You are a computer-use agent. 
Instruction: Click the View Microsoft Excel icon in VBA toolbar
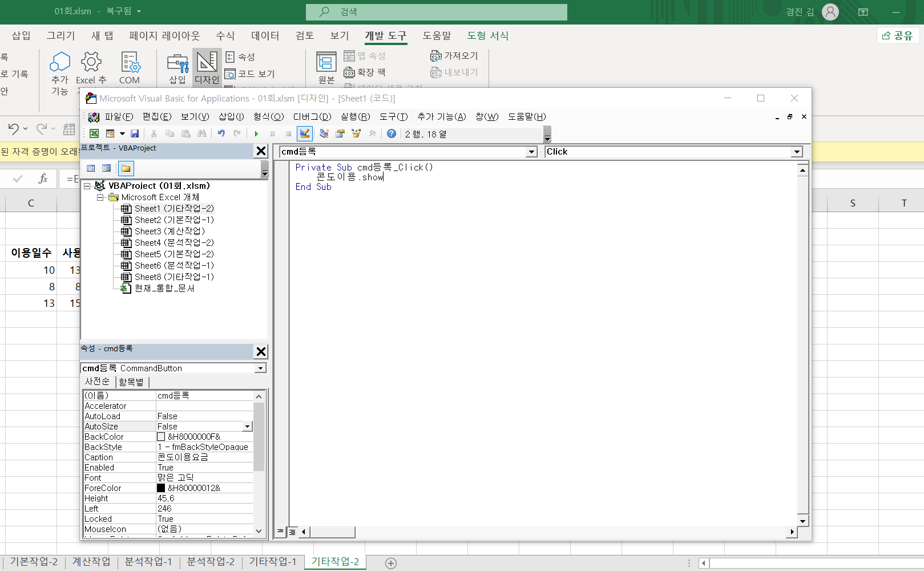pyautogui.click(x=94, y=133)
